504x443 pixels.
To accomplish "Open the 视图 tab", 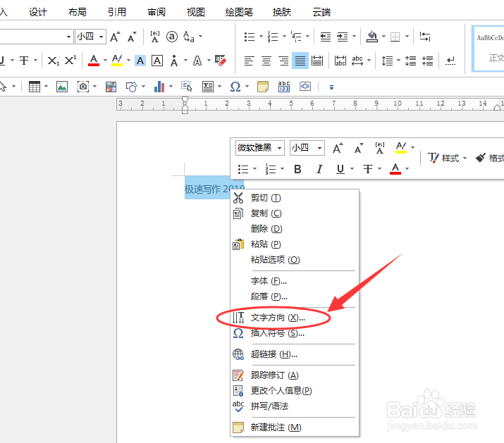I will [x=196, y=12].
